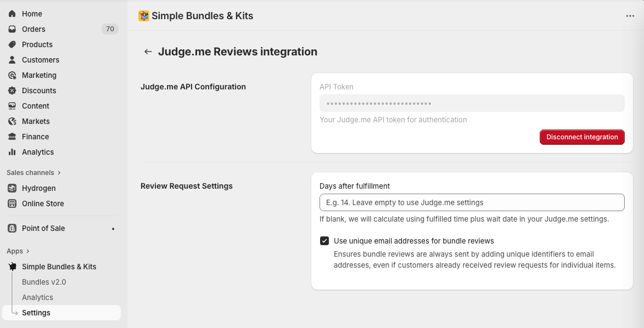Go back using the left arrow
The image size is (644, 328).
click(148, 52)
